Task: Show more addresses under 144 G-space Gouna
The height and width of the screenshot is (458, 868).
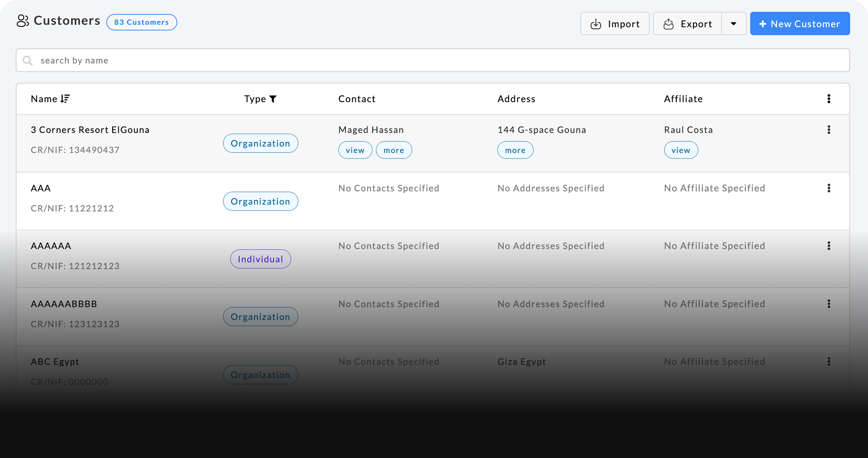Action: 515,151
